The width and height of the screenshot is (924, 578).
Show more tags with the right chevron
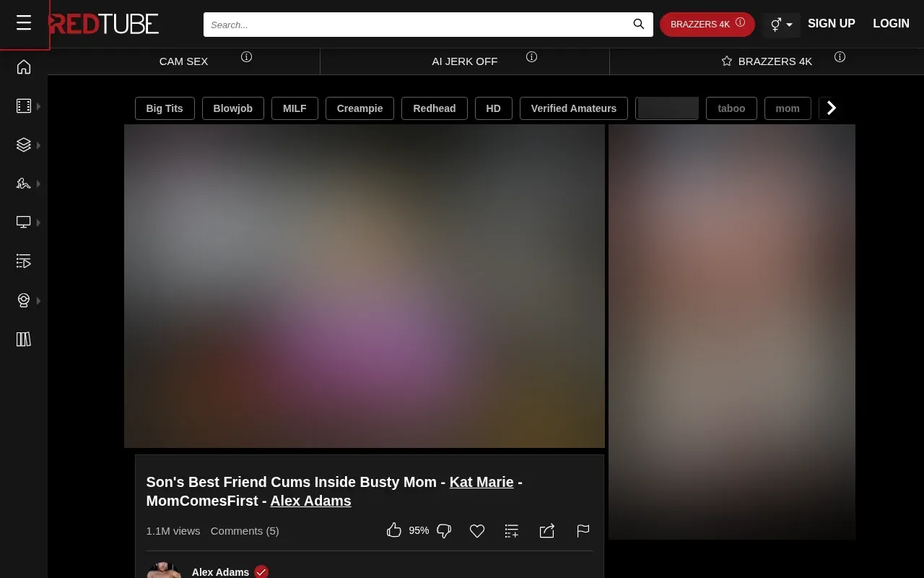coord(832,108)
